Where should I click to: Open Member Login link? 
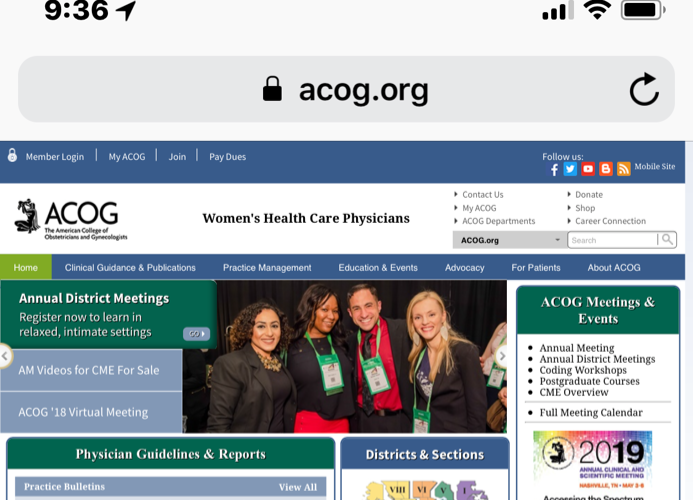click(x=55, y=156)
